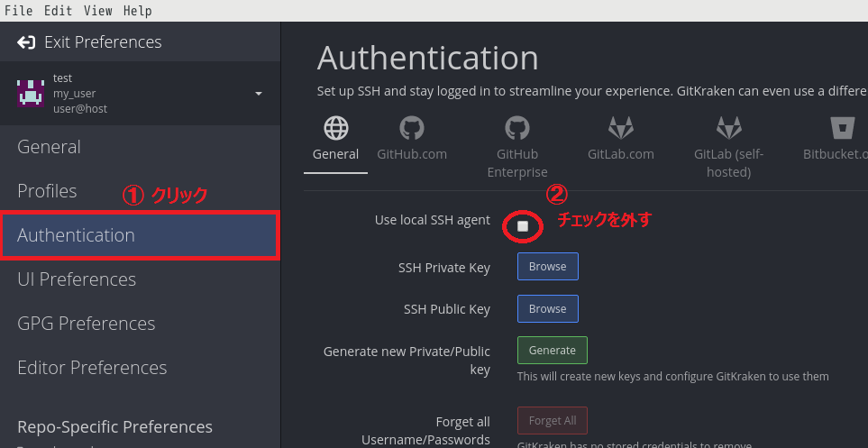Screen dimensions: 868x448
Task: Go to UI Preferences section
Action: pos(77,279)
